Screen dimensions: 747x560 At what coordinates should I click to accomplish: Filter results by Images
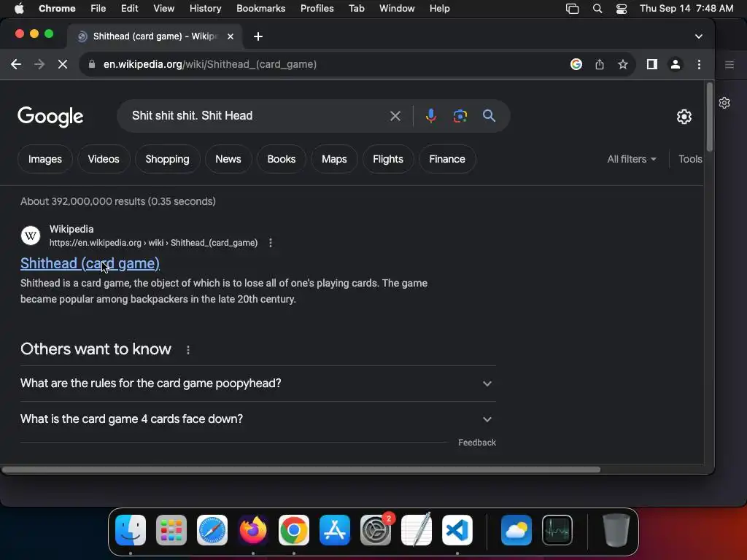pos(44,159)
